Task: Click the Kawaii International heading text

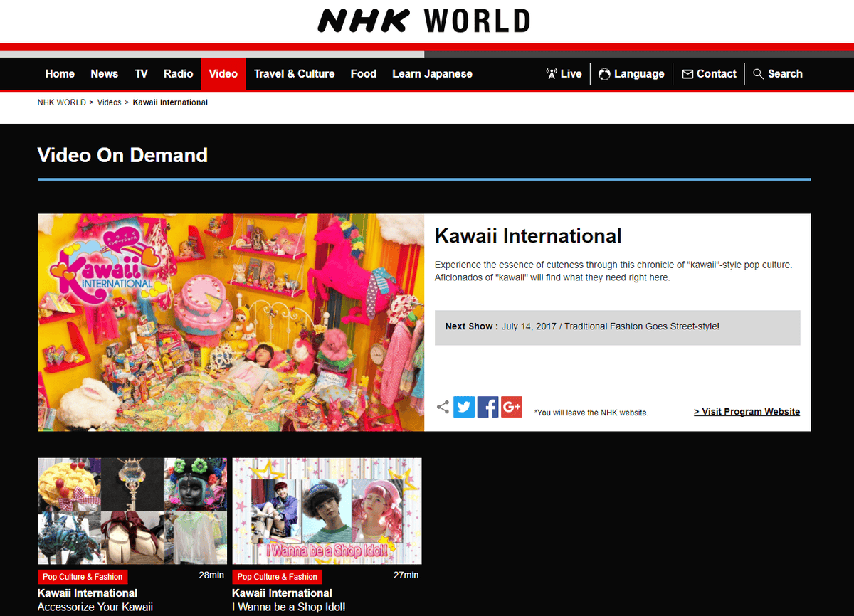Action: 528,236
